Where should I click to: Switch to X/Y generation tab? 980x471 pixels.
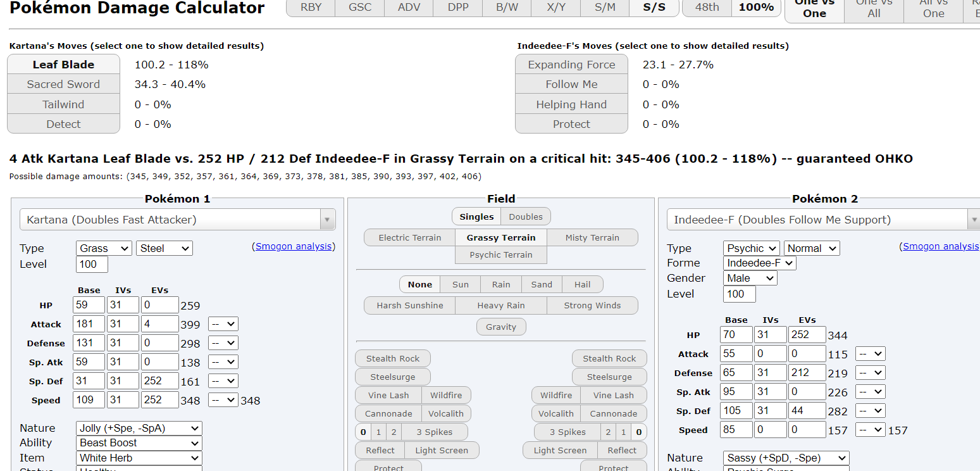[556, 7]
